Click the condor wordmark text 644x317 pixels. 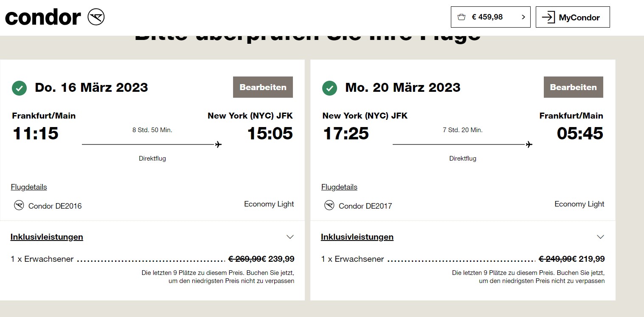tap(43, 17)
